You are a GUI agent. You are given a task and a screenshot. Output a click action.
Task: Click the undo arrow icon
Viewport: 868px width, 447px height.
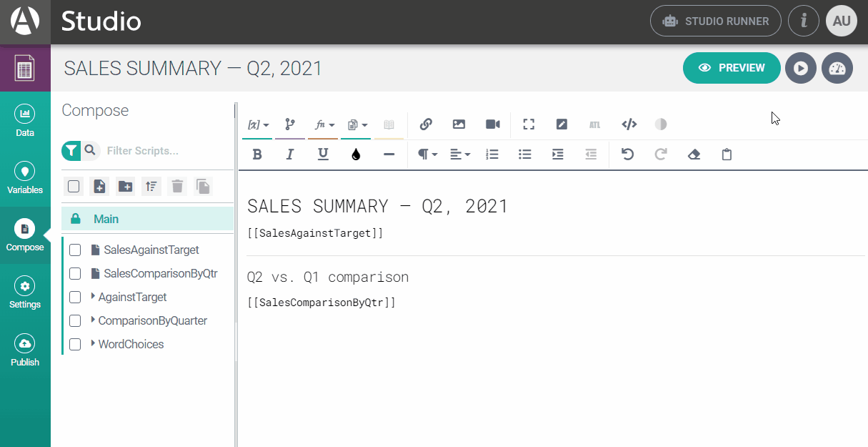(x=627, y=154)
